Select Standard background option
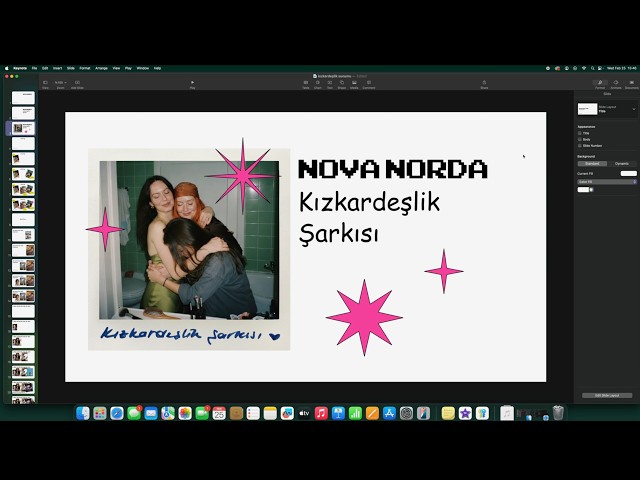 tap(592, 163)
